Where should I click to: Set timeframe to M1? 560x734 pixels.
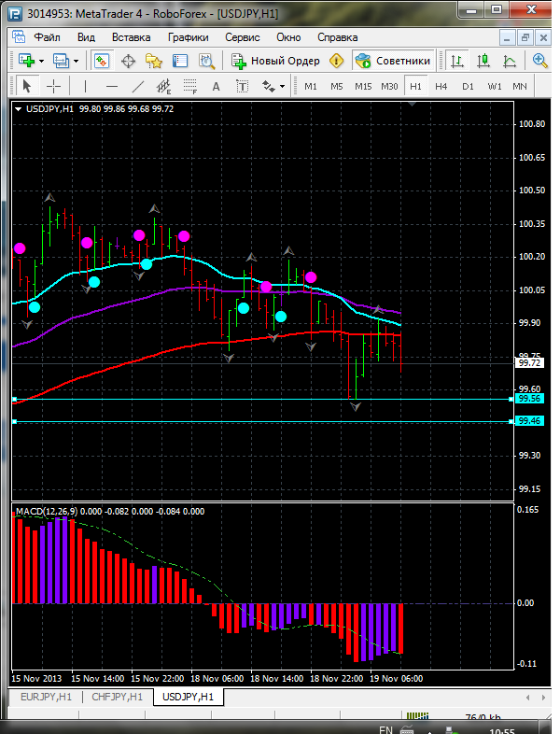click(311, 87)
